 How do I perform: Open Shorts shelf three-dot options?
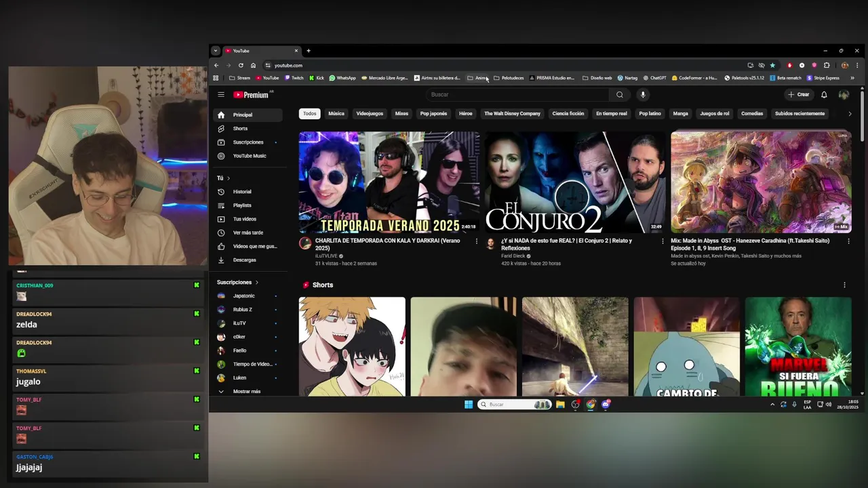tap(844, 285)
